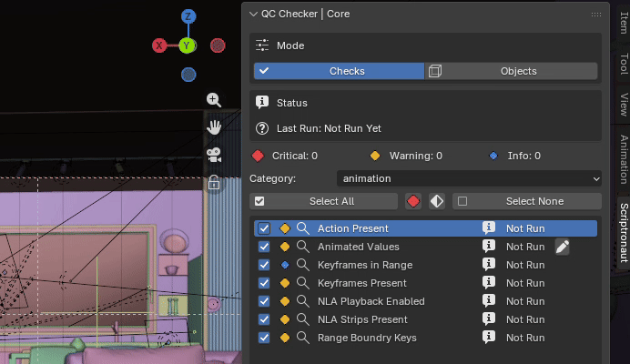Click the Info: 0 status count

coord(523,156)
